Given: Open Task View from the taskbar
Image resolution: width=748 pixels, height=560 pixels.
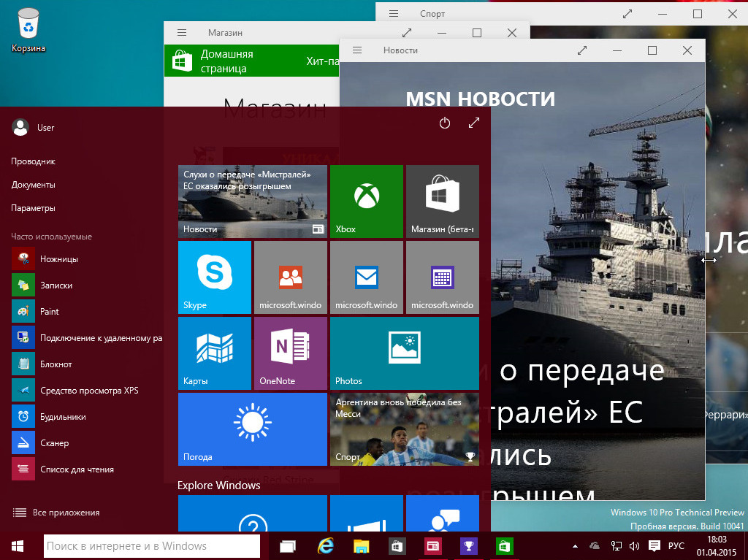Looking at the screenshot, I should pos(288,546).
